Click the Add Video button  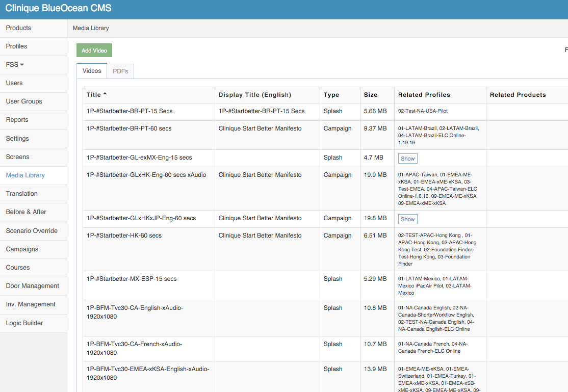pos(94,50)
